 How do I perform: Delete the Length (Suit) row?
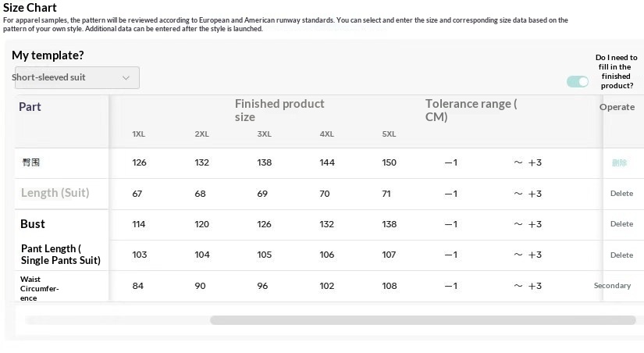coord(621,193)
